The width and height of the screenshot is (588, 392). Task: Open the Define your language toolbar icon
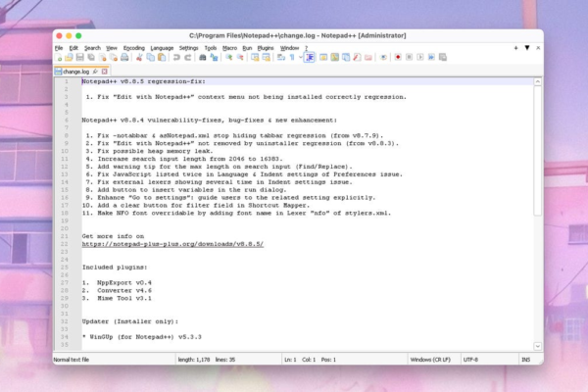point(323,58)
